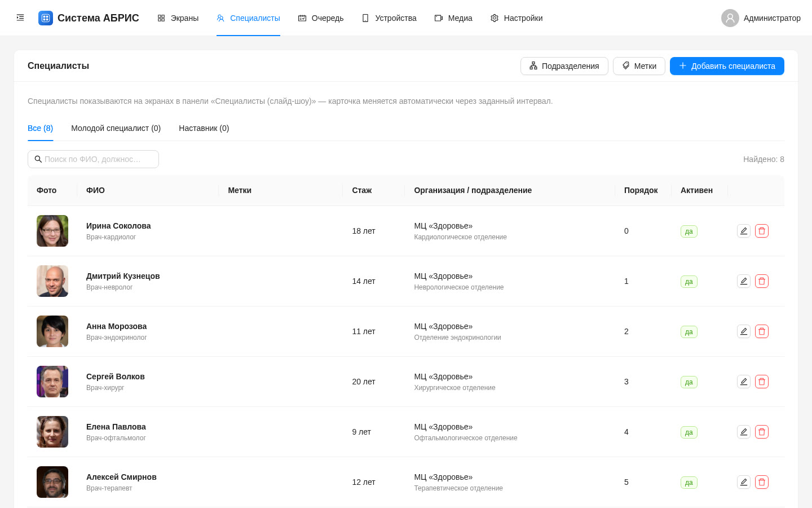The height and width of the screenshot is (508, 812).
Task: Click the АБРИС system logo icon
Action: click(x=46, y=18)
